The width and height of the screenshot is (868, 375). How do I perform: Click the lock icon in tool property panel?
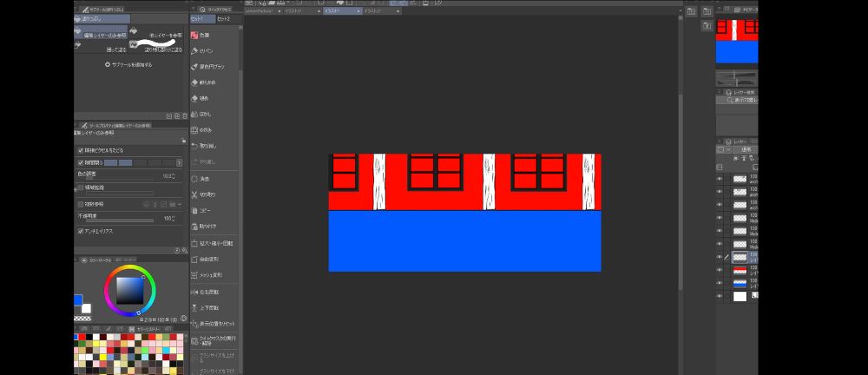coord(183,141)
